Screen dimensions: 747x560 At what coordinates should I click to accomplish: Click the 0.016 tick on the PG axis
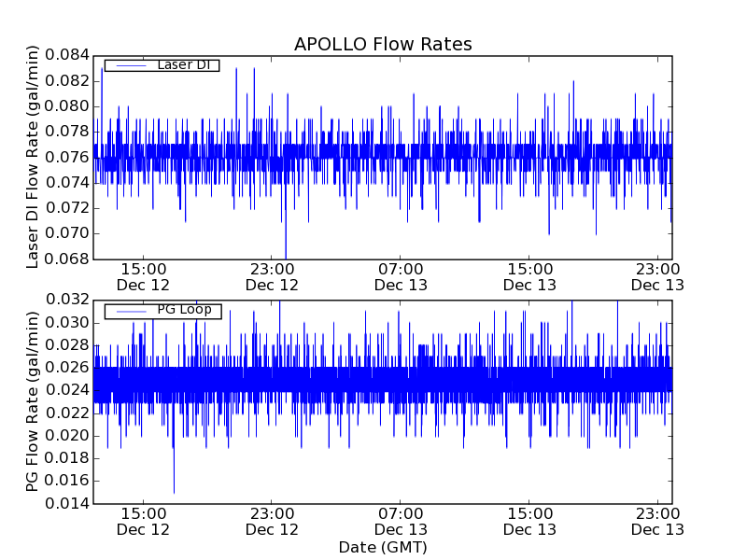(67, 481)
